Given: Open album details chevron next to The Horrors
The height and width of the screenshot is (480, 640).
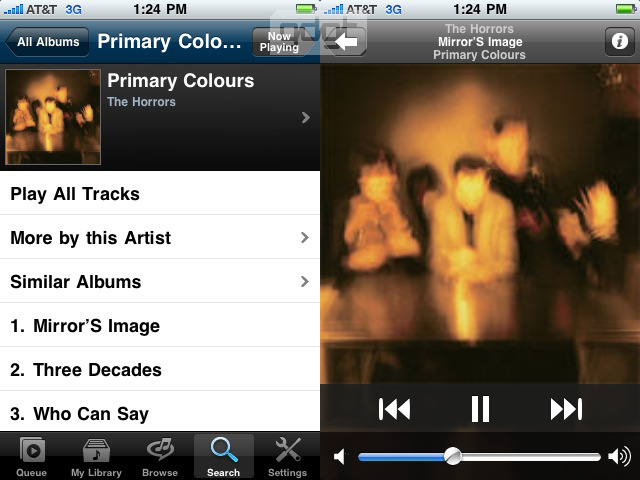Looking at the screenshot, I should (305, 118).
